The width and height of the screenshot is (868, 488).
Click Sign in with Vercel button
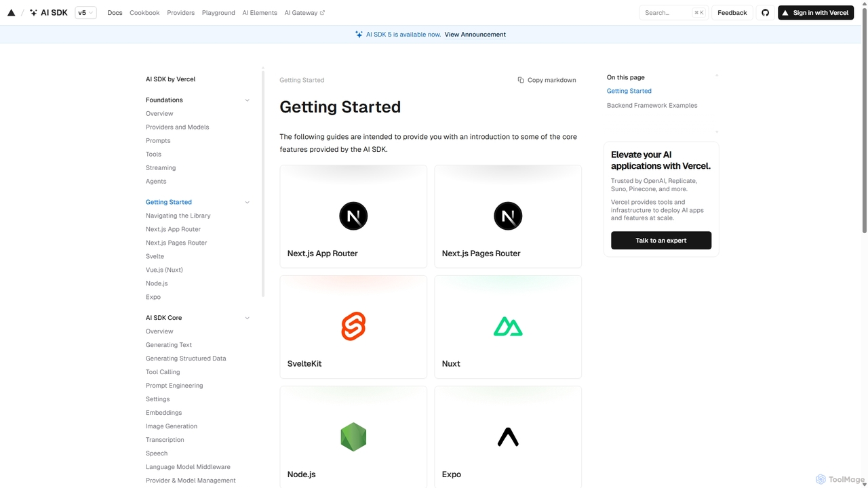click(816, 13)
